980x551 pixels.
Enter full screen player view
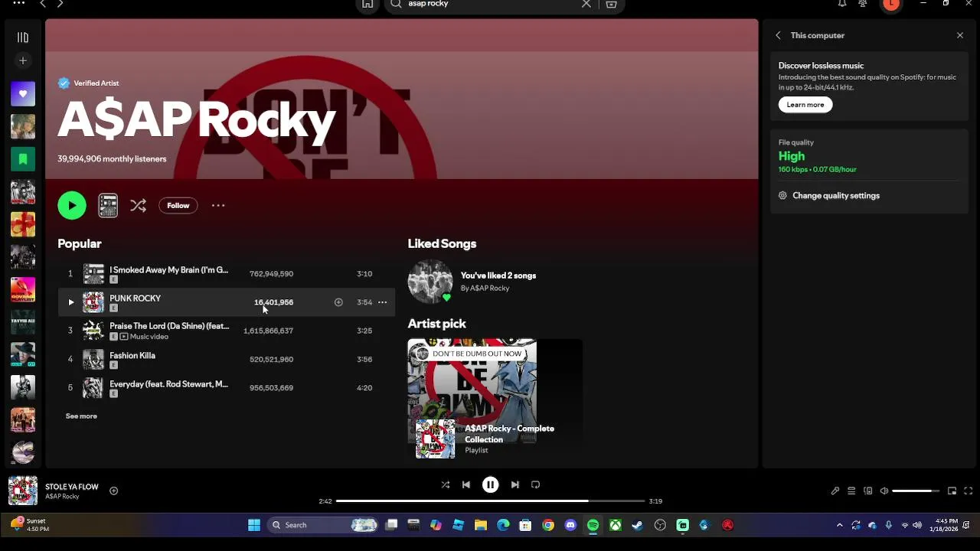click(x=969, y=491)
